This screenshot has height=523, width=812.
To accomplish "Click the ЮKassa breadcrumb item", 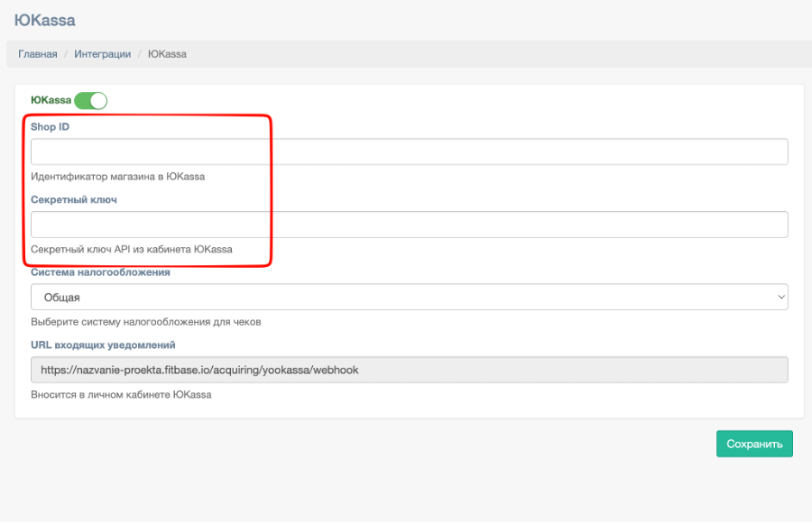I will (x=167, y=54).
